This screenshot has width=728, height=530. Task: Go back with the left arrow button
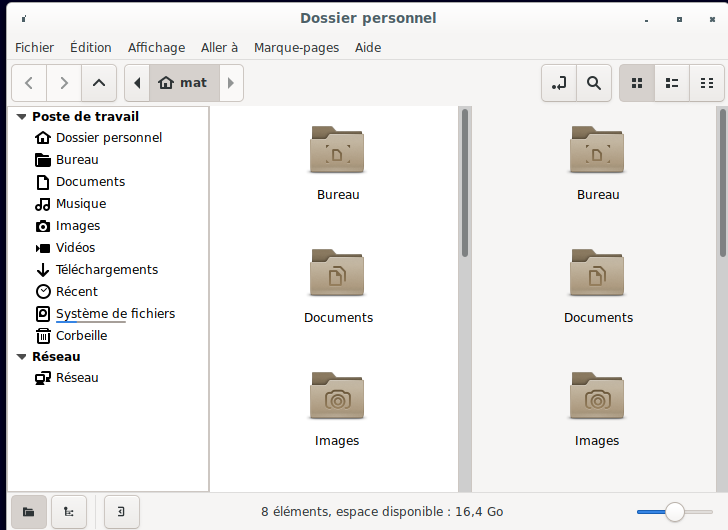(x=29, y=83)
